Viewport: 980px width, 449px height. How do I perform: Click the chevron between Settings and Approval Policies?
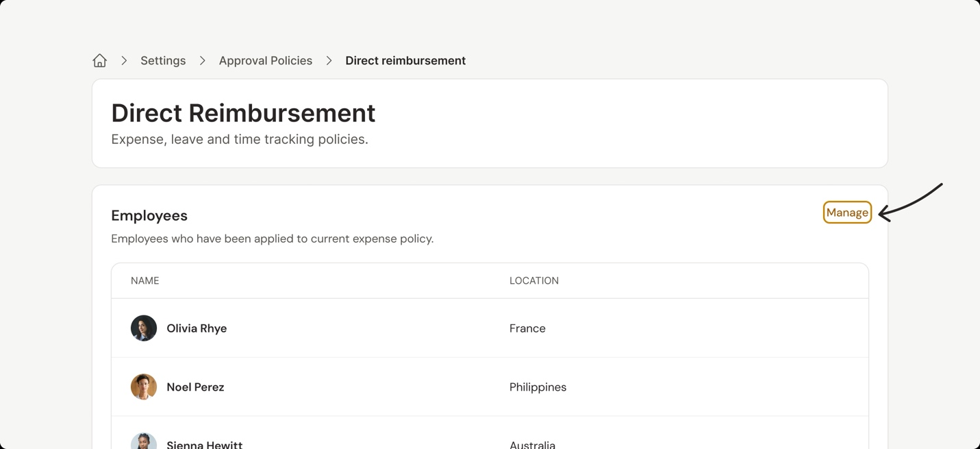[x=202, y=60]
